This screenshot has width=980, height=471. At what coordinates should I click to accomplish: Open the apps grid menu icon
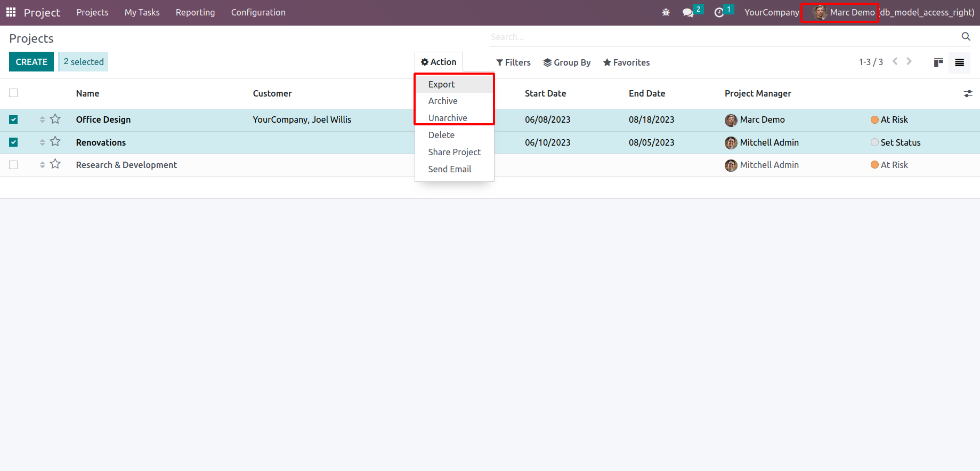[x=11, y=12]
